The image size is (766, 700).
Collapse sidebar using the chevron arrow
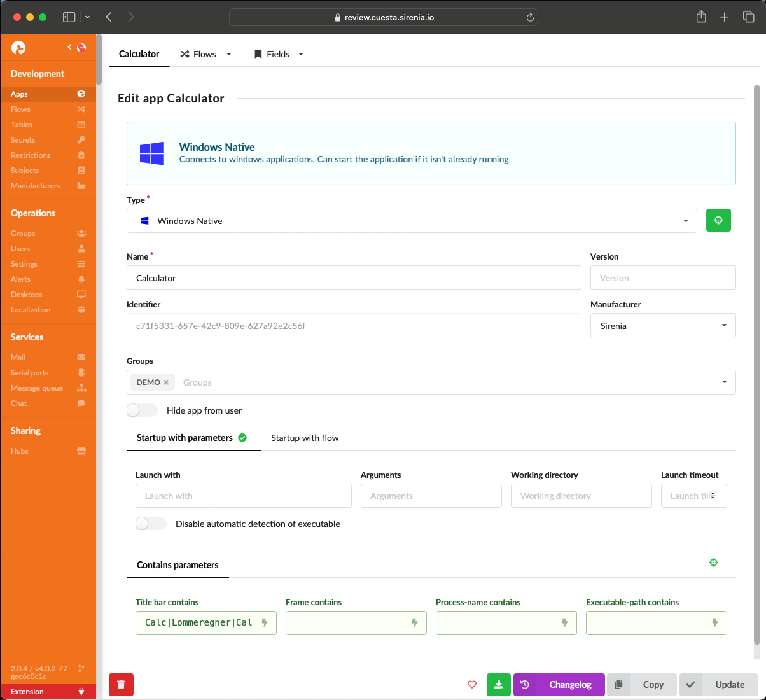69,47
